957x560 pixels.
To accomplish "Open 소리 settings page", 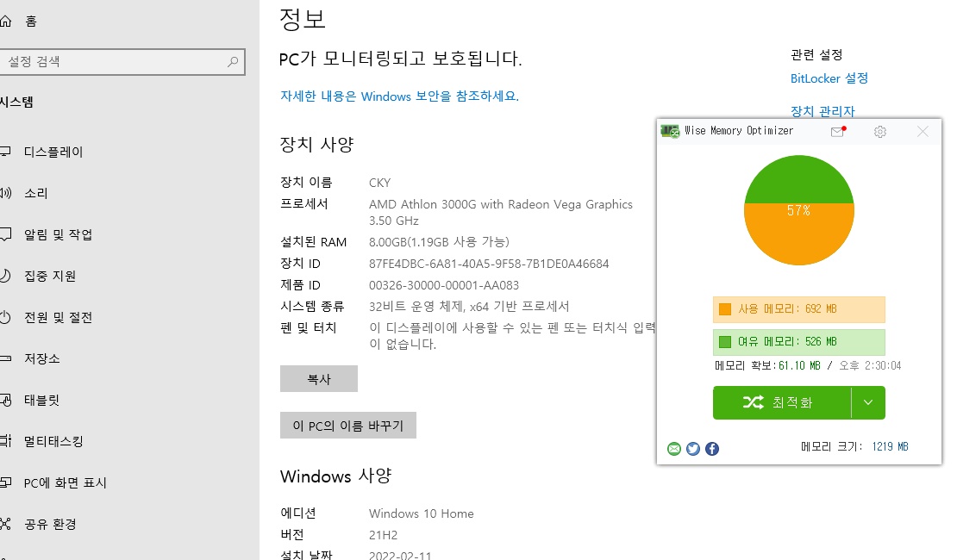I will coord(35,193).
